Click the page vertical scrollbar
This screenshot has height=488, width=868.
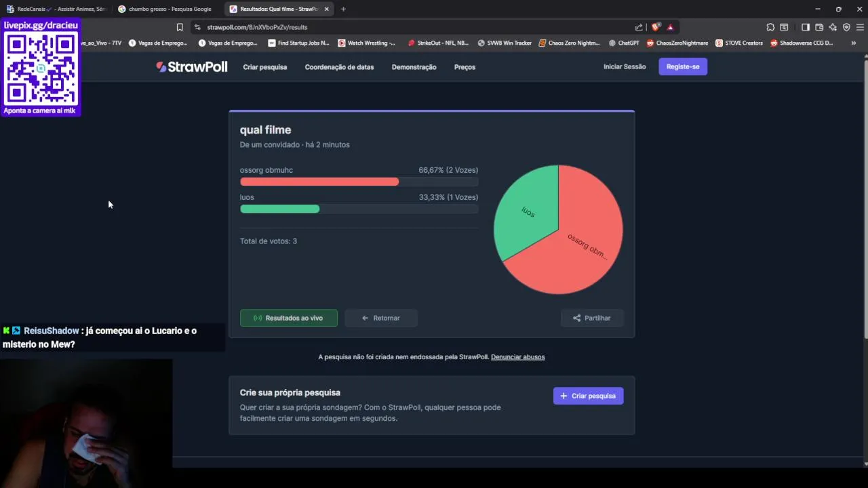(x=865, y=200)
